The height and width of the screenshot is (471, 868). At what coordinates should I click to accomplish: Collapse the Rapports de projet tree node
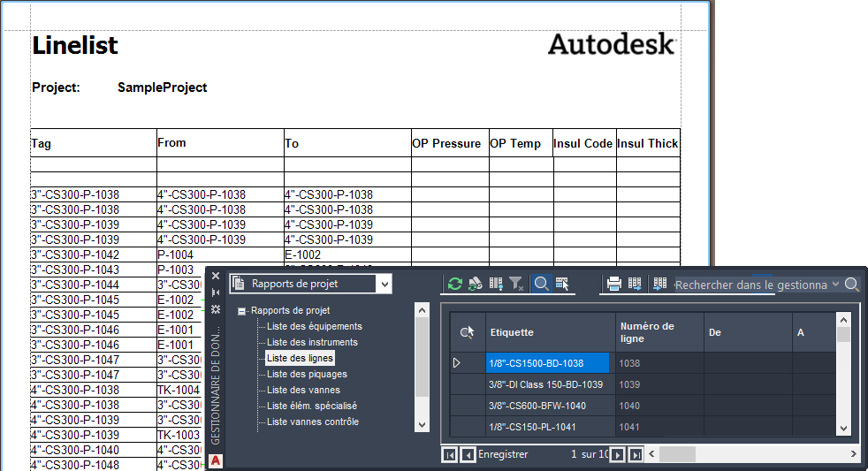click(242, 311)
